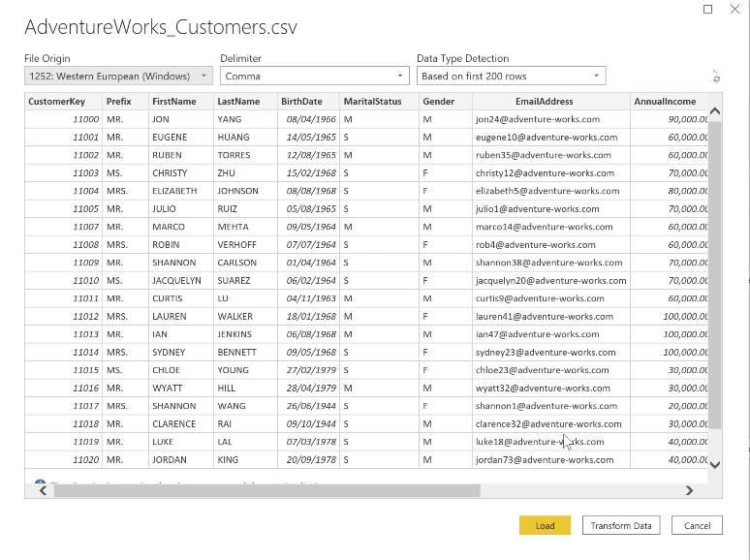The height and width of the screenshot is (560, 750).
Task: Select the MaritalStatus column header
Action: pyautogui.click(x=379, y=102)
